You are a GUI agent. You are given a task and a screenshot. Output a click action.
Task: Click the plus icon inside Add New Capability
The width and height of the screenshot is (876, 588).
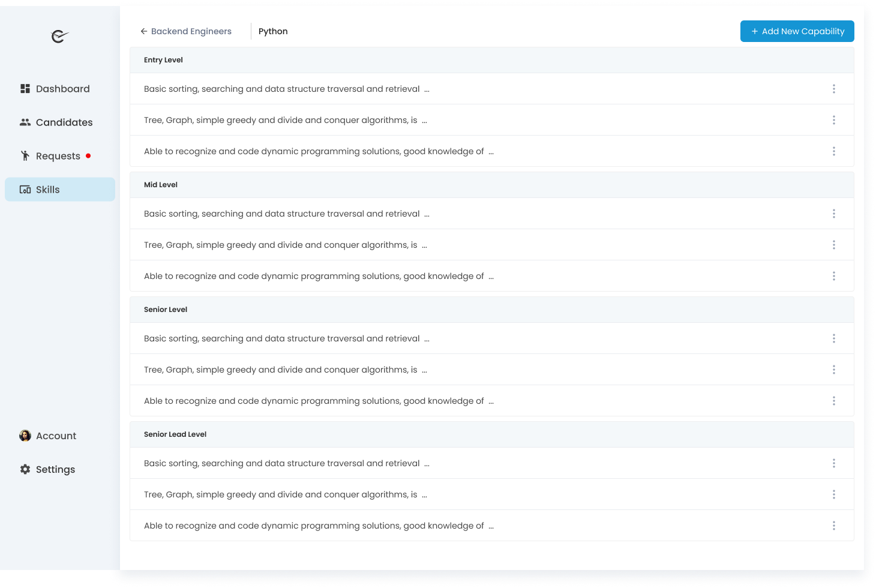click(754, 31)
